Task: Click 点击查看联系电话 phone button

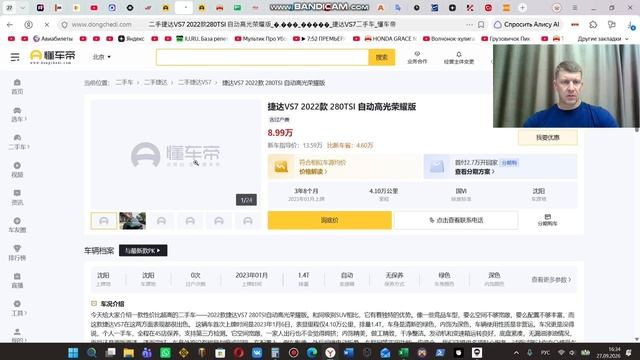Action: [456, 220]
